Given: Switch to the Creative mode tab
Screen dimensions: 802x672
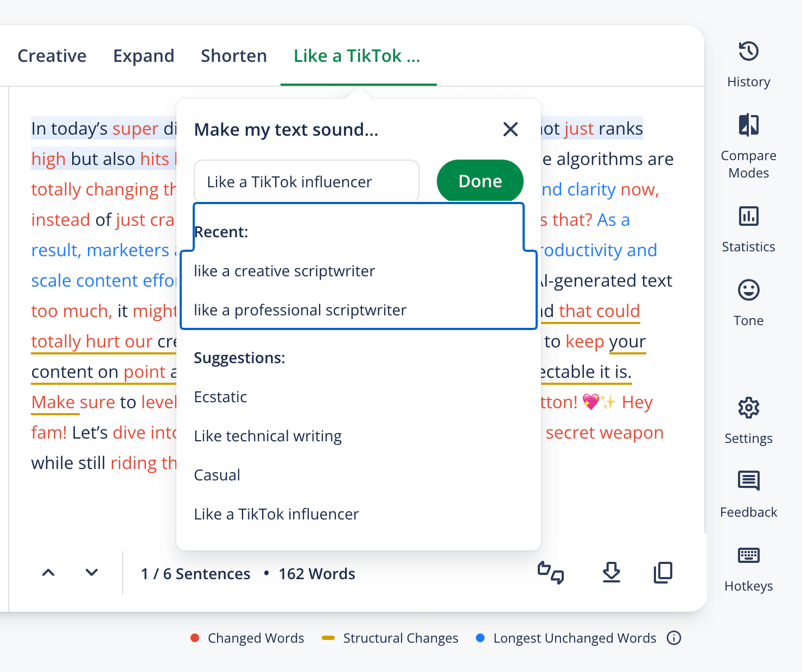Looking at the screenshot, I should tap(52, 56).
